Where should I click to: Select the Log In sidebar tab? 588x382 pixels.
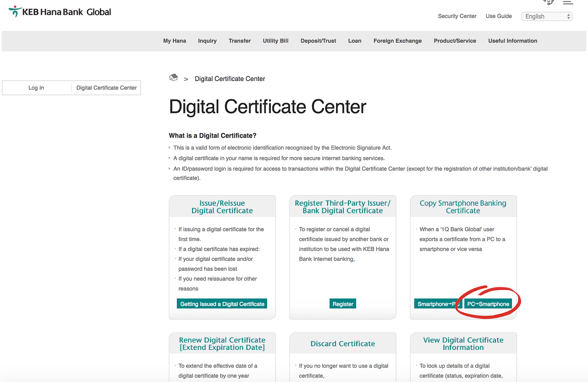(36, 88)
